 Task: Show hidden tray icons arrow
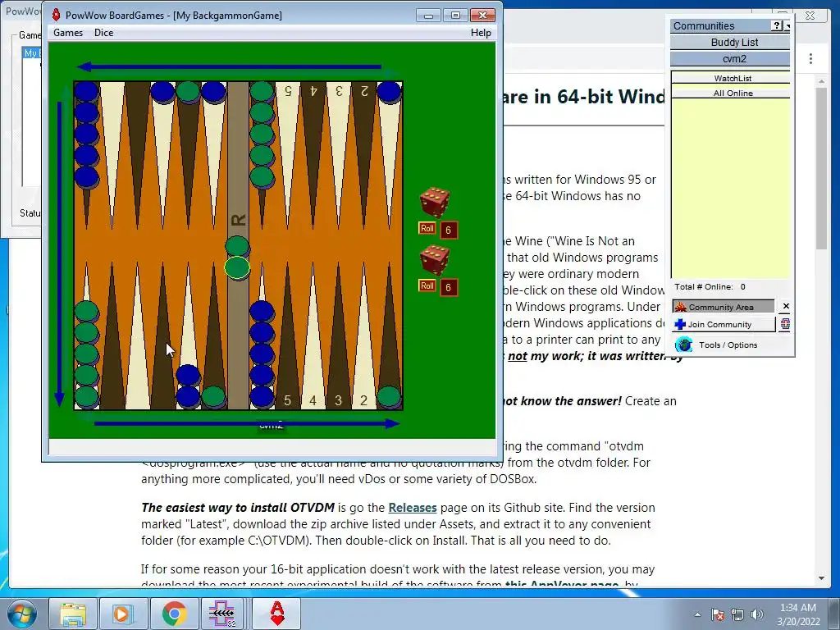[x=697, y=614]
